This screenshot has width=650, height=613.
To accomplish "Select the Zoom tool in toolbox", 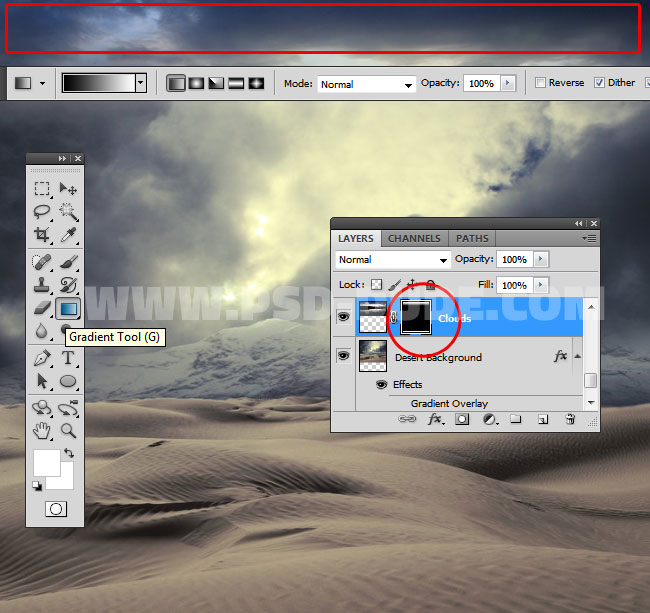I will [x=68, y=431].
